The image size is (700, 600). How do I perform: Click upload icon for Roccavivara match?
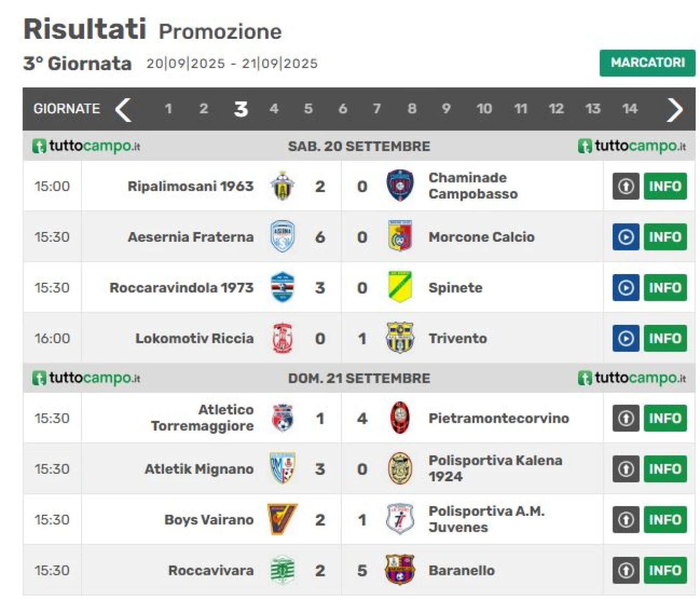(626, 570)
